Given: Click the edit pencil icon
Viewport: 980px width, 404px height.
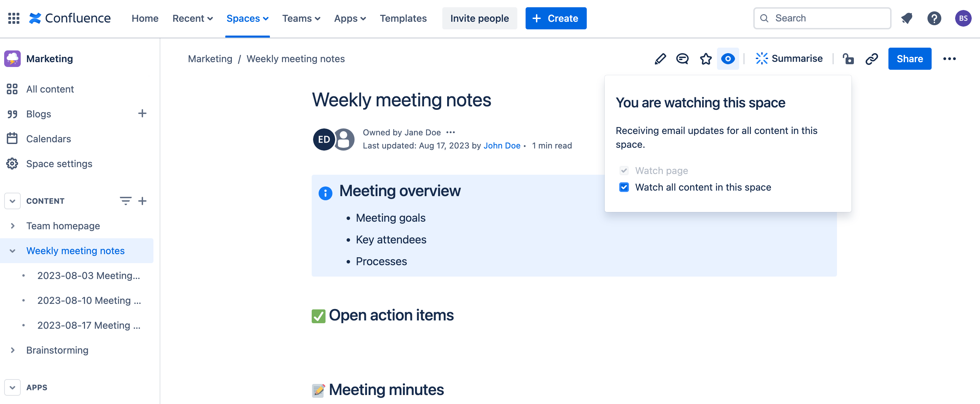Looking at the screenshot, I should [x=660, y=59].
